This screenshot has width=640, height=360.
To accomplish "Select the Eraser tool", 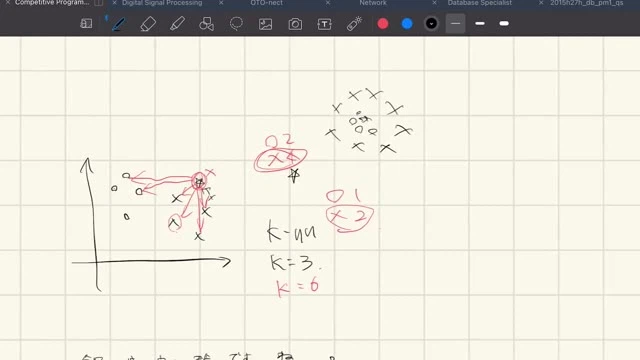I will 148,24.
